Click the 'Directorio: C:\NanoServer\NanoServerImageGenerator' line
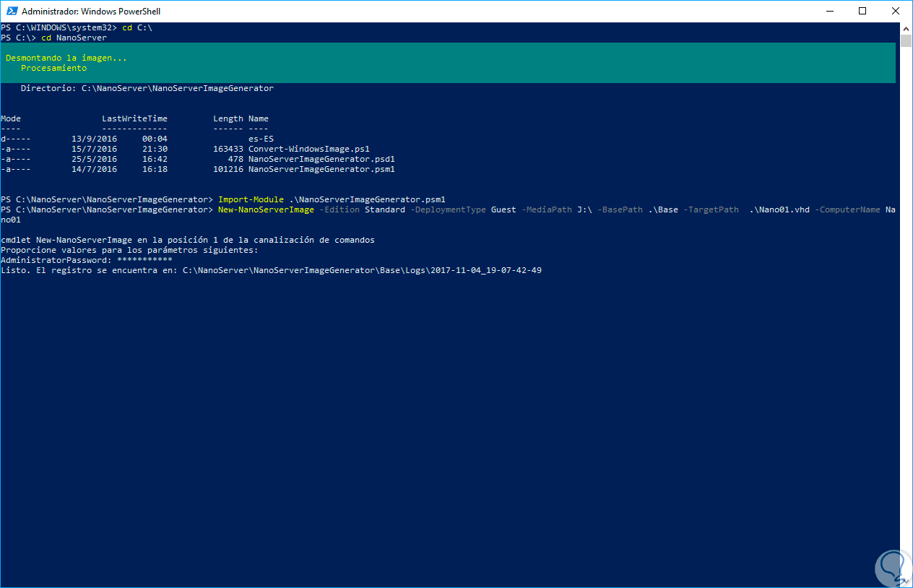Screen dimensions: 913x588 [x=147, y=88]
